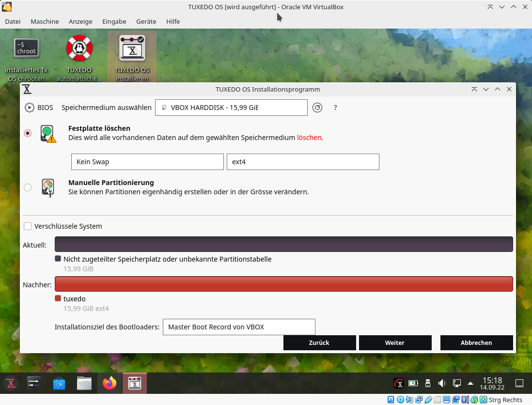The image size is (532, 405).
Task: Click VirtualBox CPU virtualization status icon
Action: pos(464,400)
